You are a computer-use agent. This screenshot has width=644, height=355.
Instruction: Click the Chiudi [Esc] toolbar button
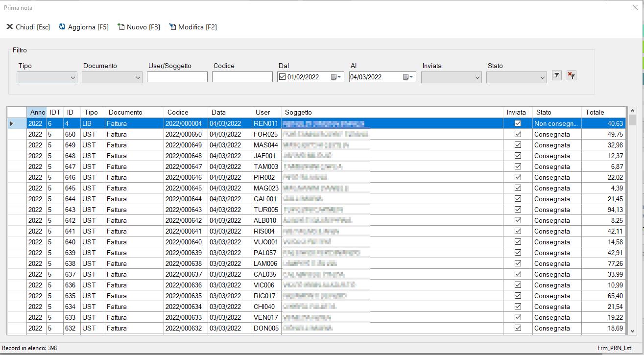point(28,27)
